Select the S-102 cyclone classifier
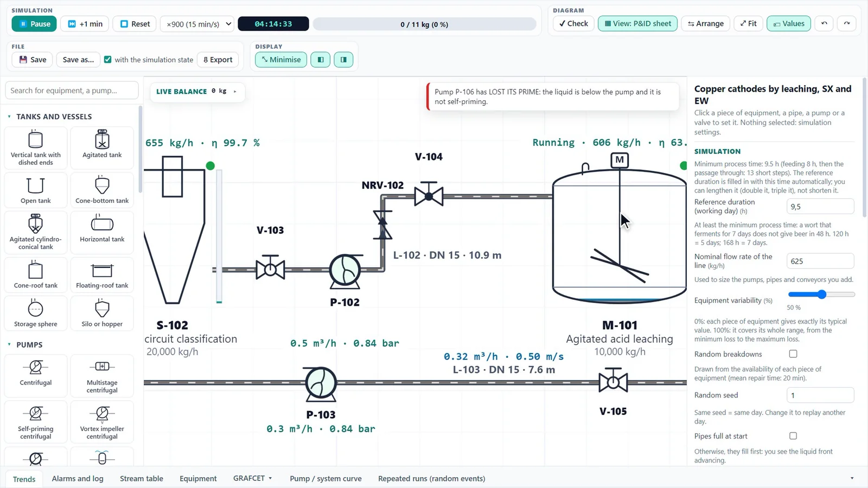 click(175, 229)
